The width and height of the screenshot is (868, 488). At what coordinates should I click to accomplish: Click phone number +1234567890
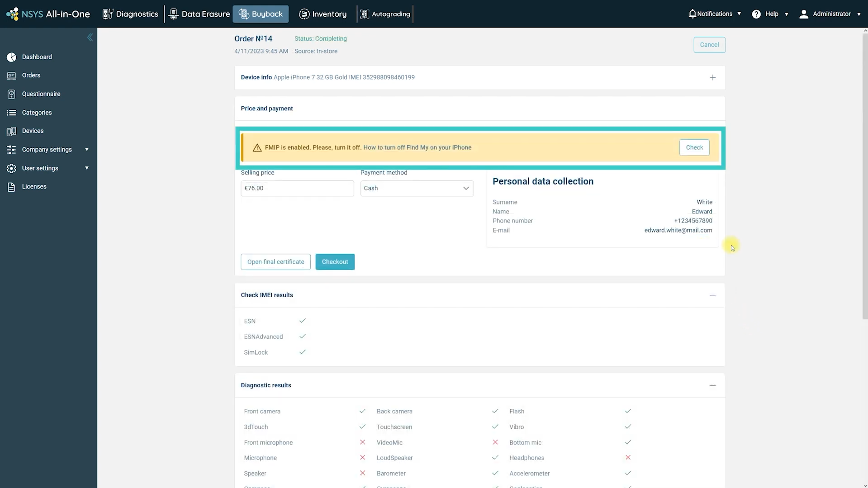pyautogui.click(x=693, y=221)
